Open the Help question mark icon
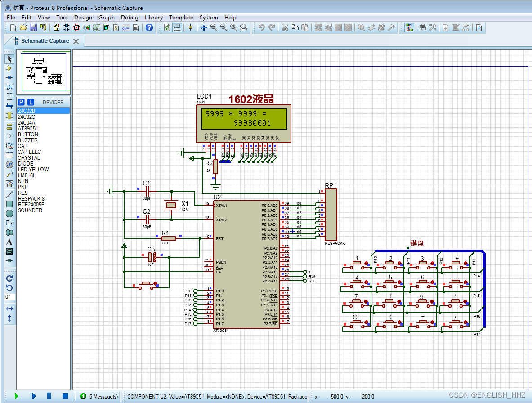This screenshot has width=532, height=403. [x=149, y=28]
